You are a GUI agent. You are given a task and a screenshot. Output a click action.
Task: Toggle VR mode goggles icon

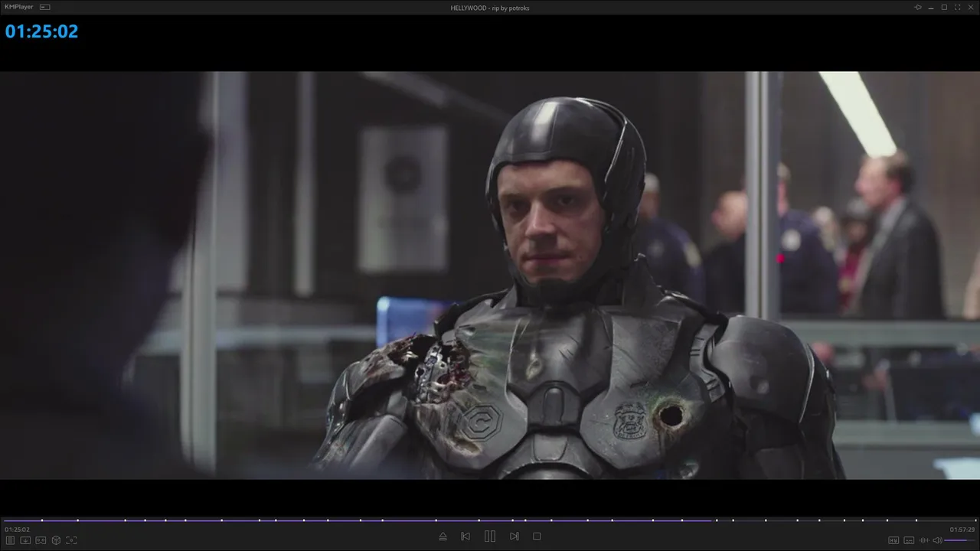[x=41, y=540]
